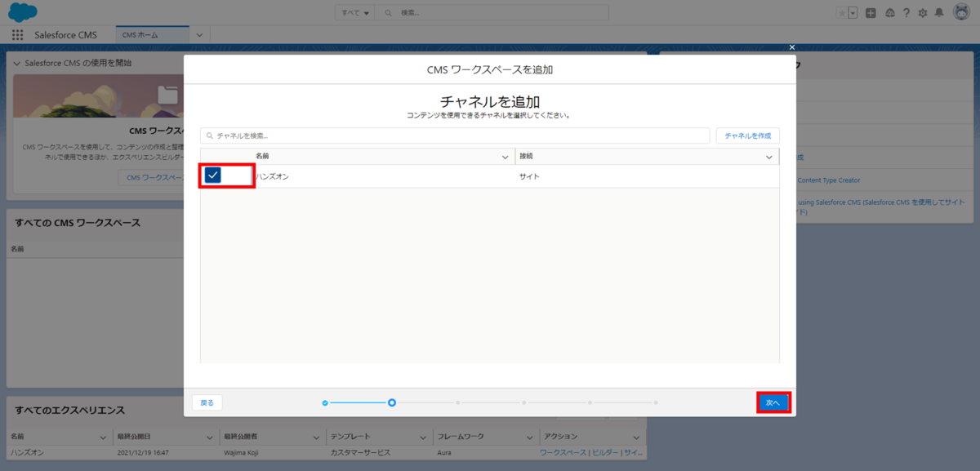Click the チャネルを検索 search field
The height and width of the screenshot is (471, 980).
coord(455,136)
